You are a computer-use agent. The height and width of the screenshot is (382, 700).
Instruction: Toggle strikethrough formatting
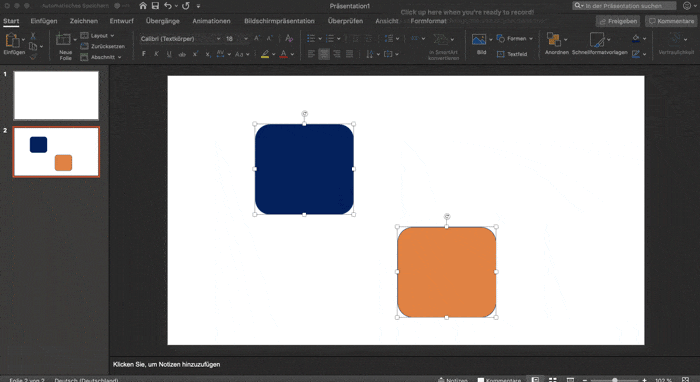pyautogui.click(x=182, y=54)
